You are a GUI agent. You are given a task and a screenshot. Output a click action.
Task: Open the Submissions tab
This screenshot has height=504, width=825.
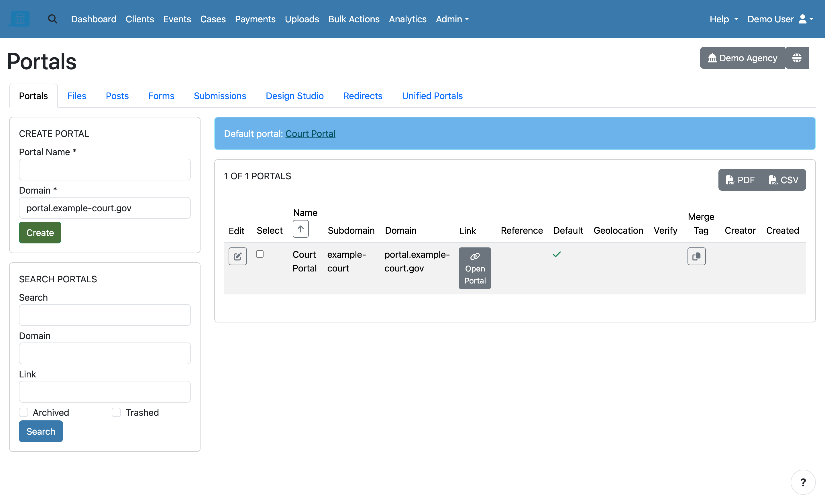tap(220, 96)
